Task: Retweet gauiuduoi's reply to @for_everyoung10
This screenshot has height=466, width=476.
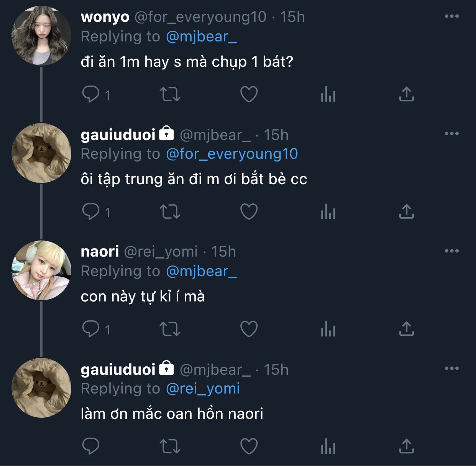Action: click(170, 212)
